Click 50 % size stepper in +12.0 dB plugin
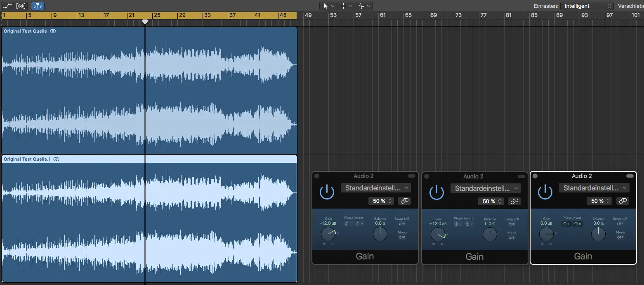Screen dimensions: 644x285 tap(491, 202)
